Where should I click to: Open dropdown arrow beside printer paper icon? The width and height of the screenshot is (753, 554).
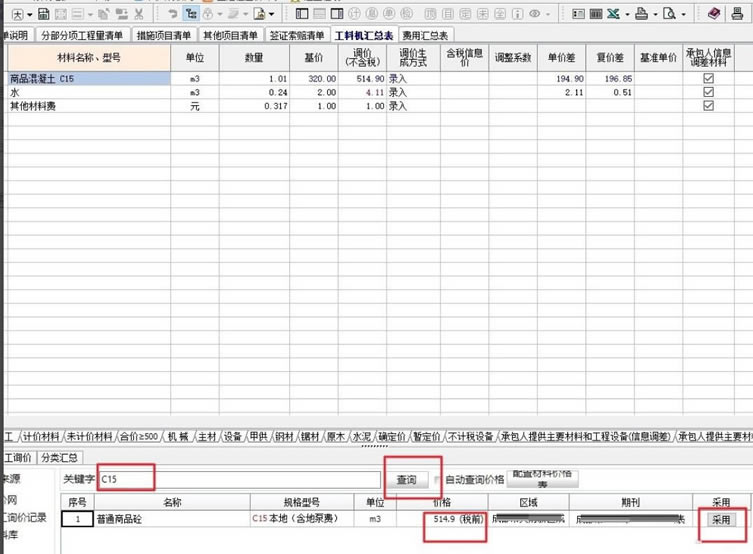click(655, 14)
